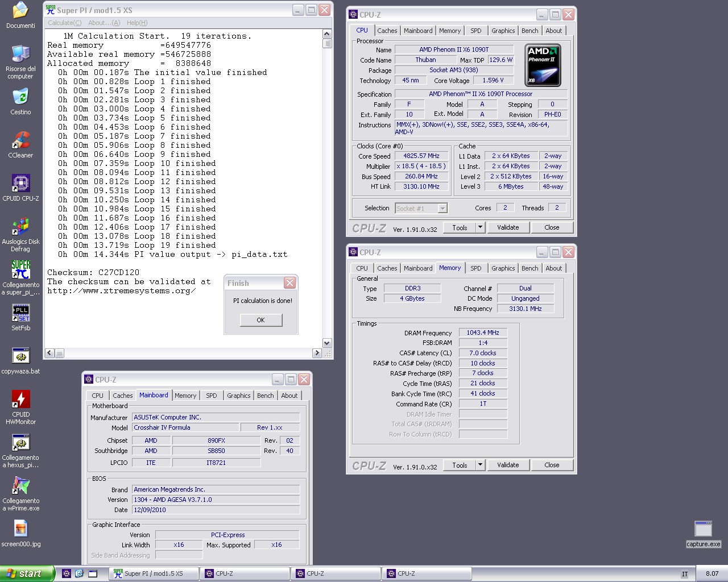
Task: Open Bench tab in CPU window
Action: 530,31
